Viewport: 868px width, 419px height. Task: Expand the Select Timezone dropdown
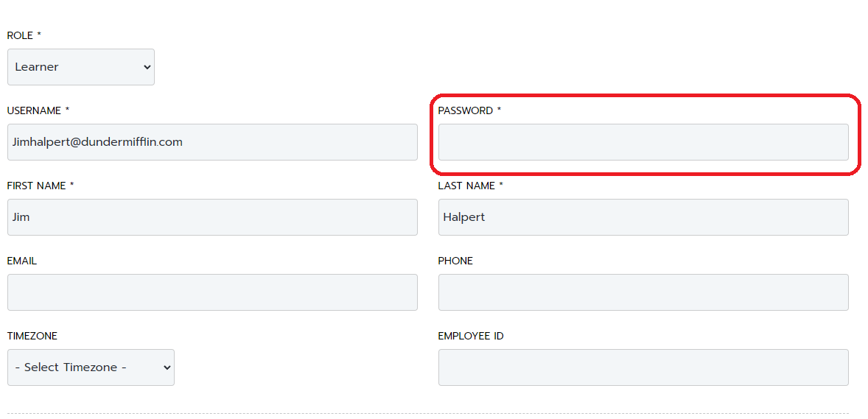91,367
